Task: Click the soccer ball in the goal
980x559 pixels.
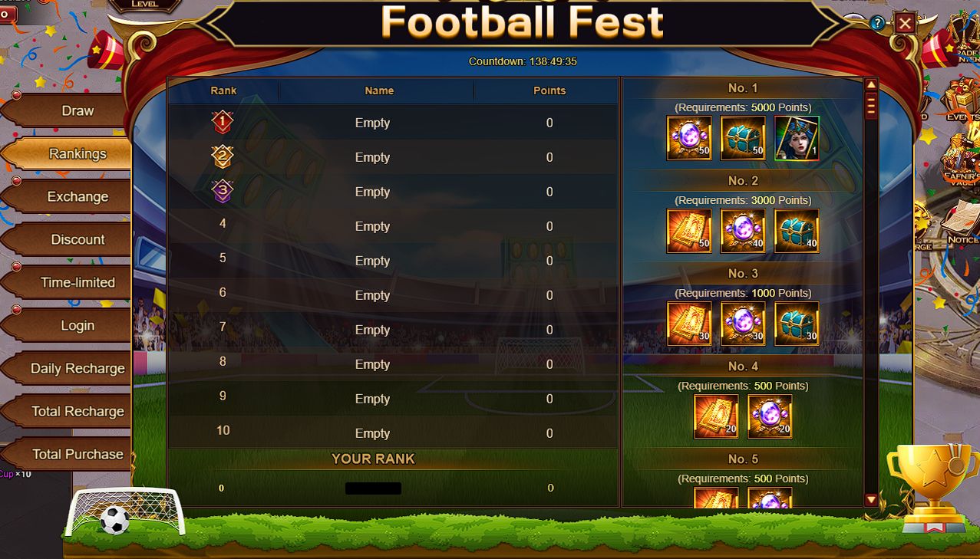Action: 115,520
